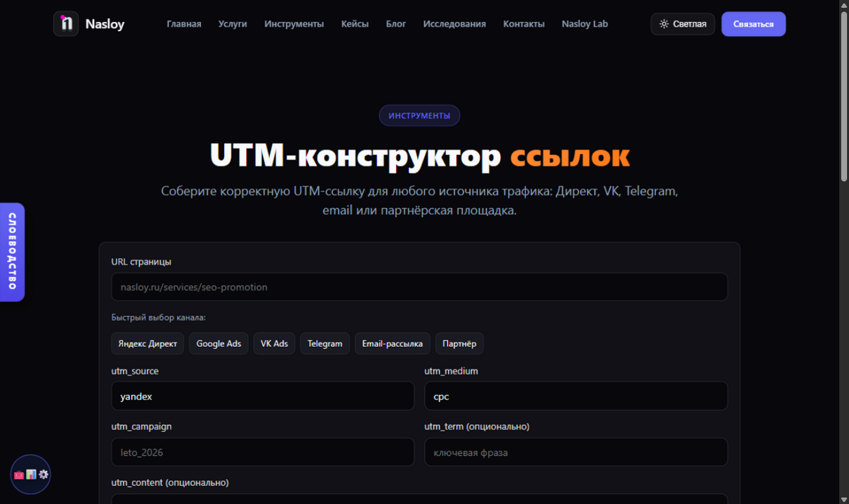Click the heading UTM-конструктор ссылок

coord(419,155)
